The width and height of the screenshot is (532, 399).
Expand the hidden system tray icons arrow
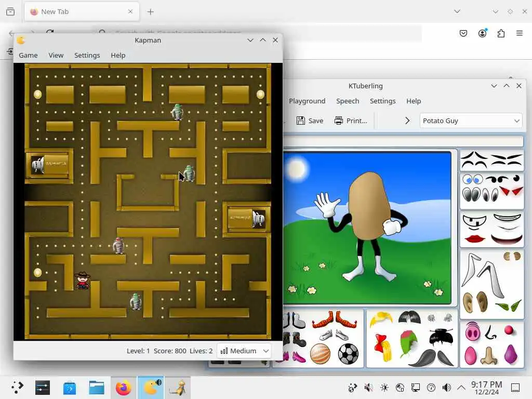click(461, 388)
